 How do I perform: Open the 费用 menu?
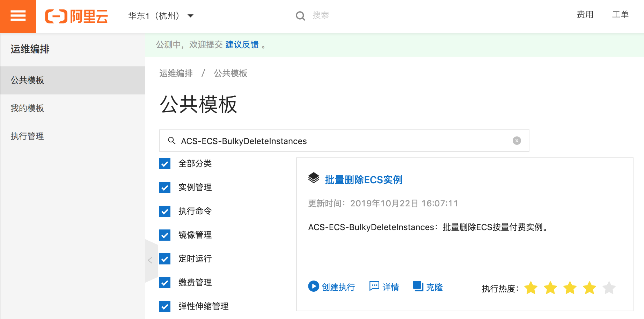point(585,15)
